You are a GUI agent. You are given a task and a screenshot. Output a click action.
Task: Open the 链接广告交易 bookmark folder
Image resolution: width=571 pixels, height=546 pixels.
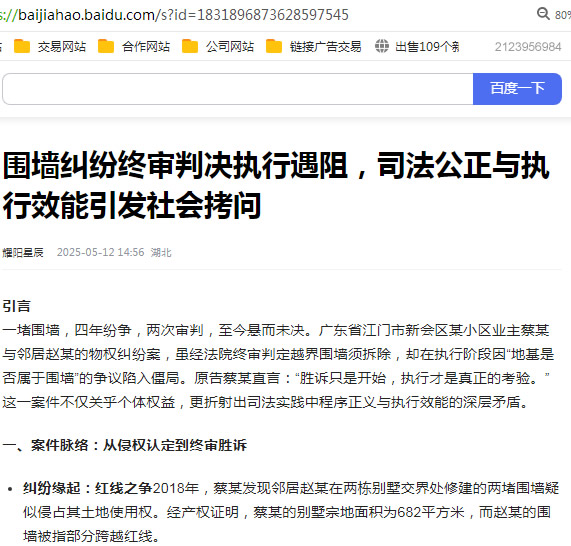(314, 47)
